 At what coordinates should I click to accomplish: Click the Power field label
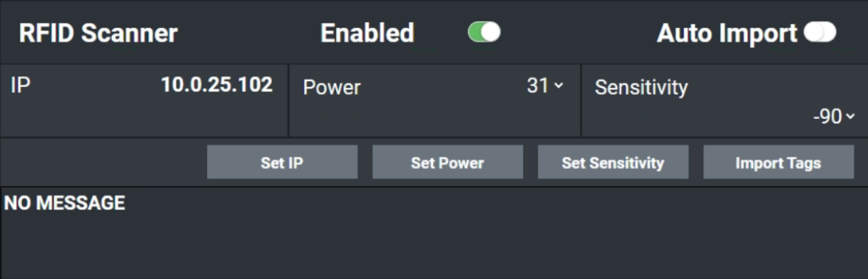(x=332, y=88)
